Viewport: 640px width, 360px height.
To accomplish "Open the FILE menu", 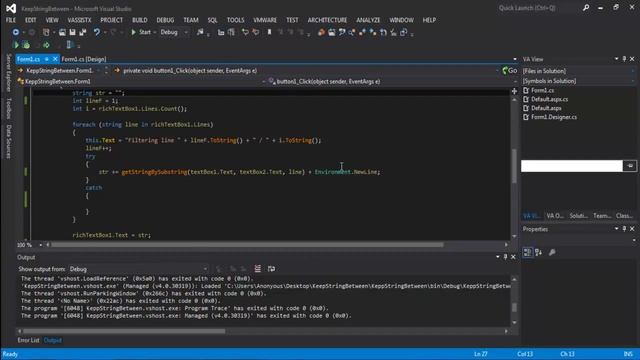I will point(11,20).
